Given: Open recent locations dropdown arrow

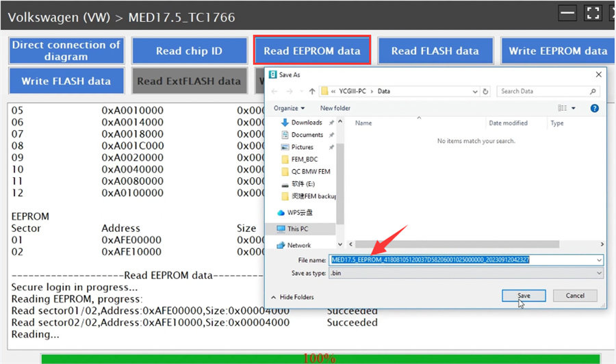Looking at the screenshot, I should 301,91.
